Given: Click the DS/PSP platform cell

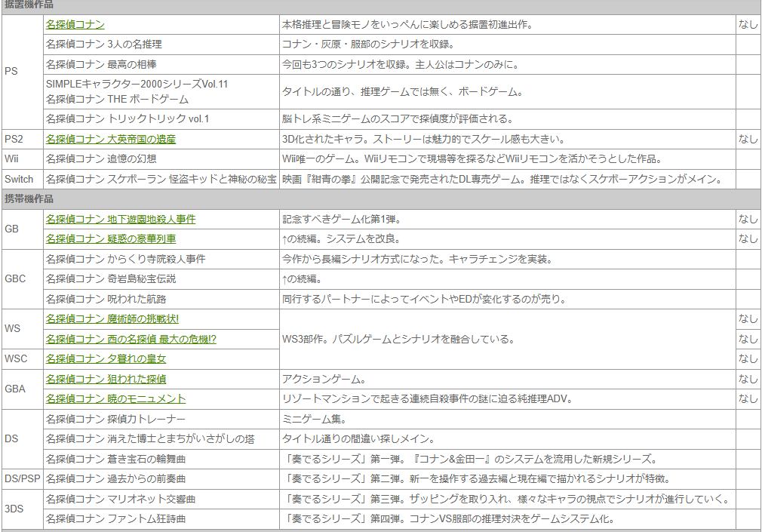Looking at the screenshot, I should (x=23, y=479).
